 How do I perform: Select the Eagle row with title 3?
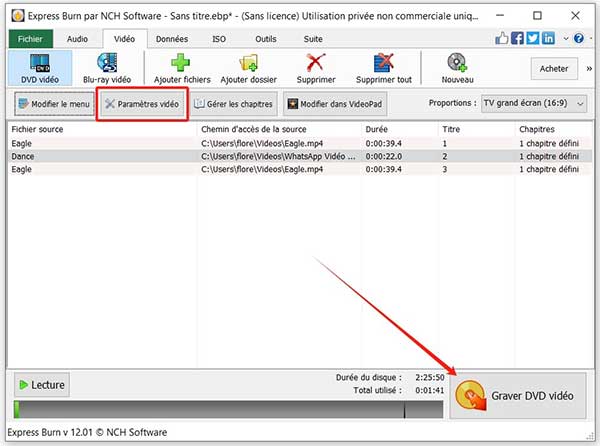click(300, 169)
